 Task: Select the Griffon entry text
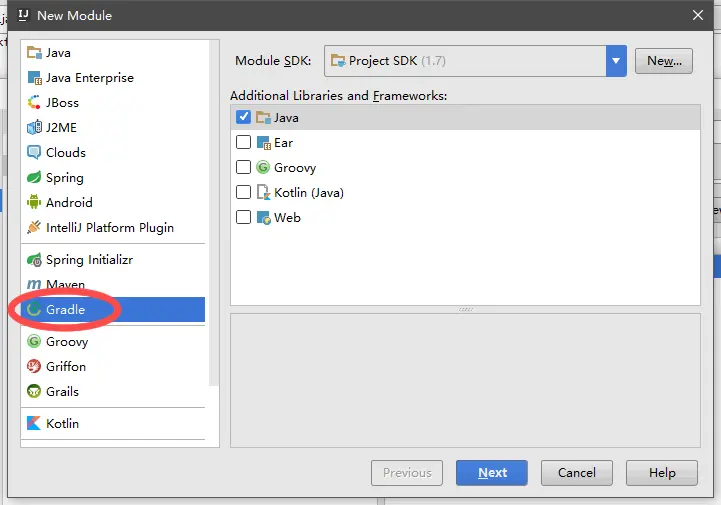tap(66, 367)
